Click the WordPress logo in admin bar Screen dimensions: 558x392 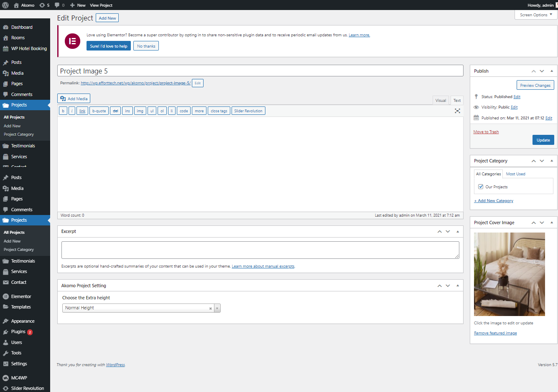5,5
